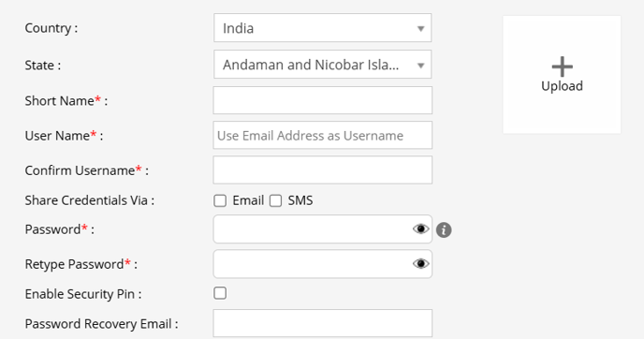Focus the Retype Password input box
The width and height of the screenshot is (644, 339).
tap(312, 264)
